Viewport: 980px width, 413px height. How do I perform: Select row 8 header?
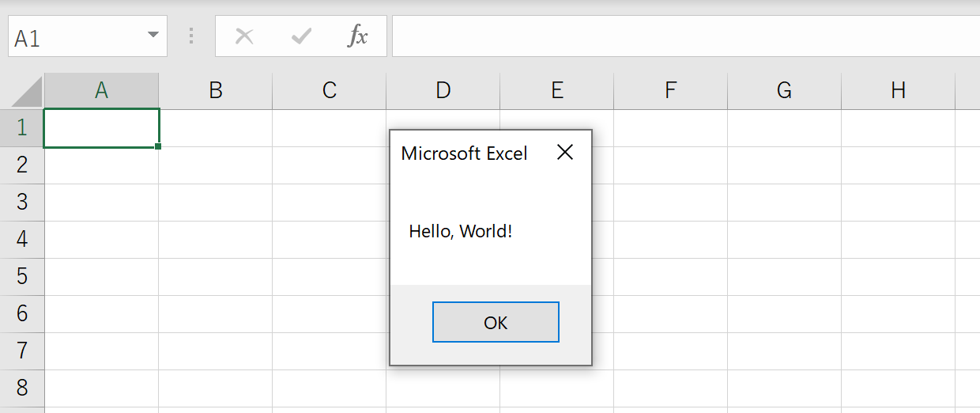click(x=22, y=388)
